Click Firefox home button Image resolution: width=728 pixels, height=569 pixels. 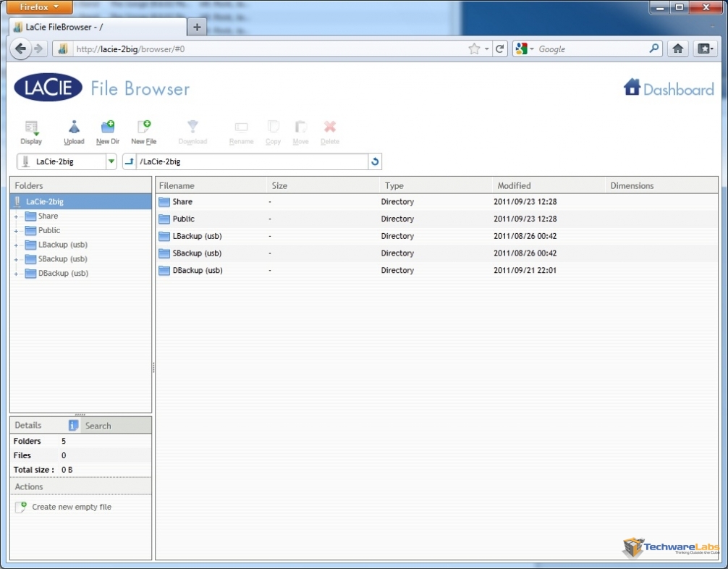click(x=678, y=49)
